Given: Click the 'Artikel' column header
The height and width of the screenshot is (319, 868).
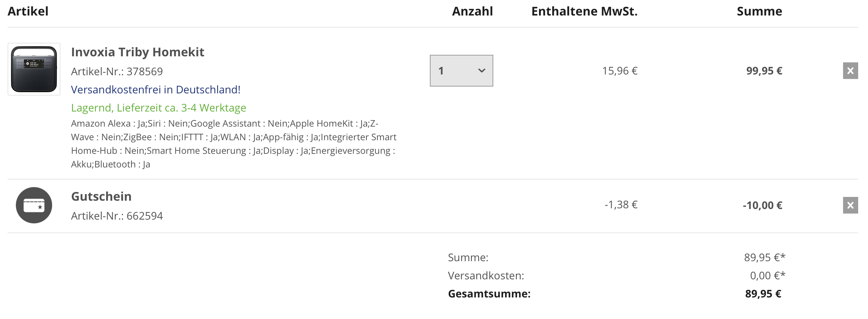Looking at the screenshot, I should click(x=28, y=11).
